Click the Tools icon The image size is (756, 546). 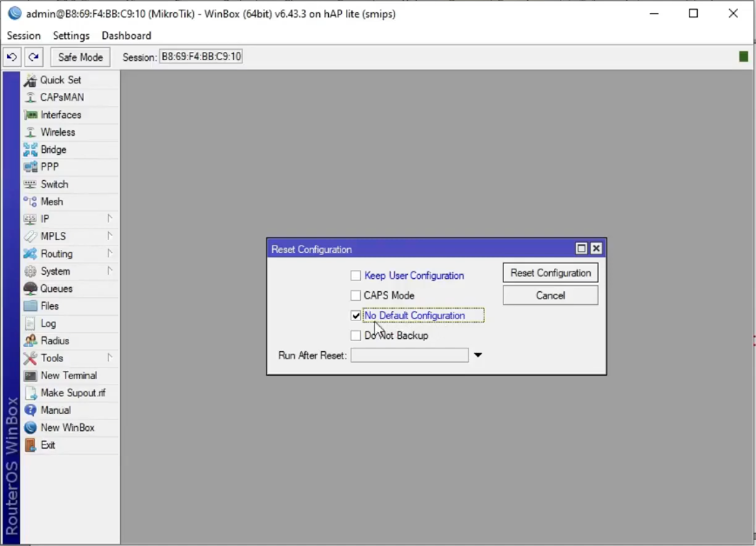tap(30, 358)
